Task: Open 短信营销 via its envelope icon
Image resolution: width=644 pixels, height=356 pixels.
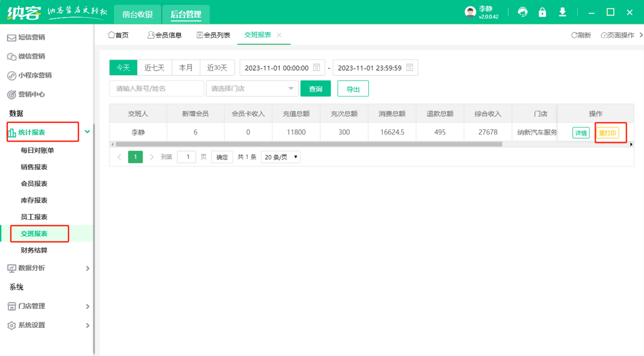Action: pyautogui.click(x=11, y=38)
